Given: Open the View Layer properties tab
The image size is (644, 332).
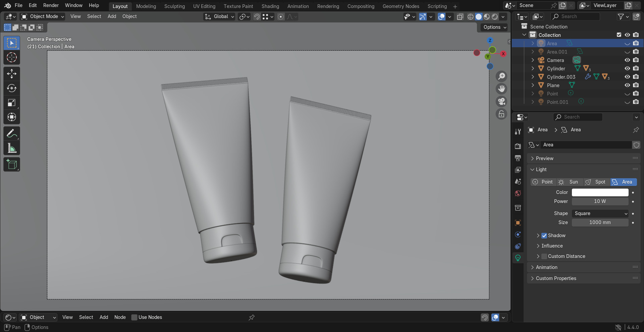Looking at the screenshot, I should point(518,170).
